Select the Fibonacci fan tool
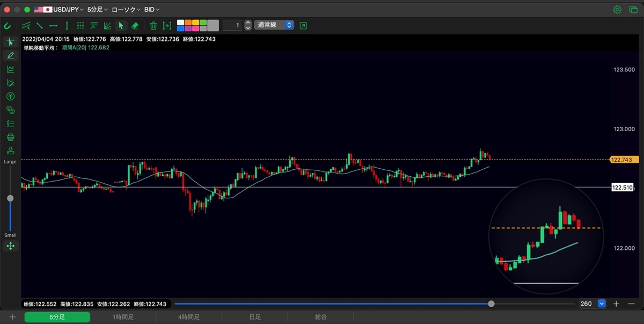 107,25
